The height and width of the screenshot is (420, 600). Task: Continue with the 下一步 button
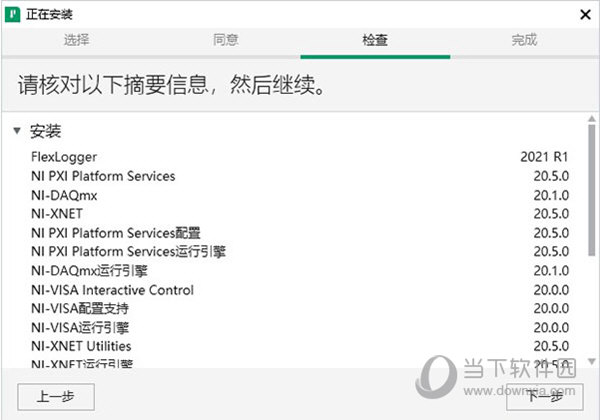[x=545, y=397]
